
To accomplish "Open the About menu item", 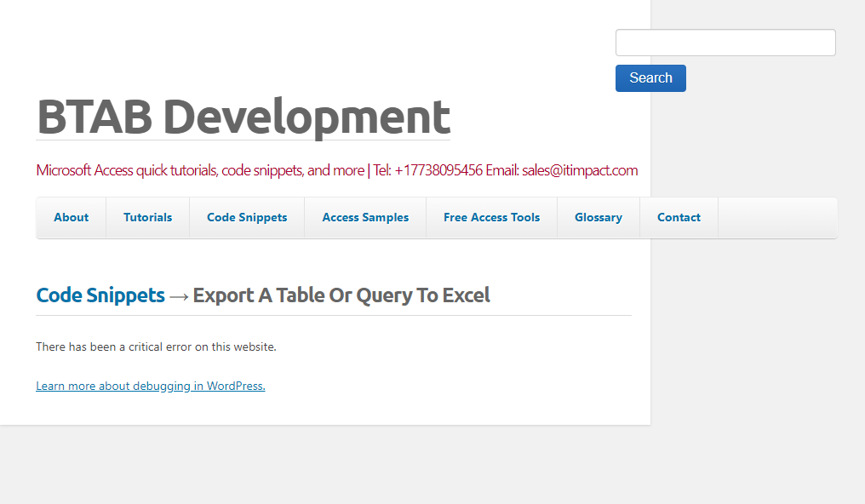I will [x=72, y=217].
